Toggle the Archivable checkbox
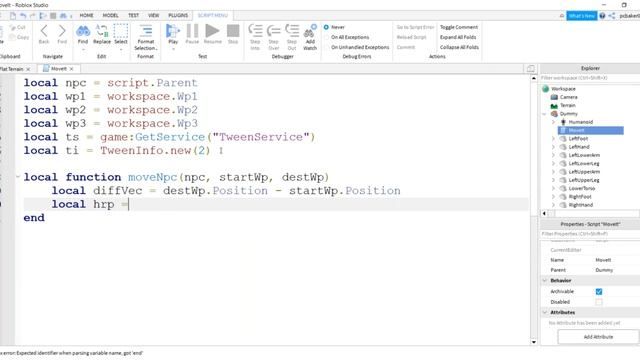This screenshot has height=360, width=640. (x=599, y=291)
